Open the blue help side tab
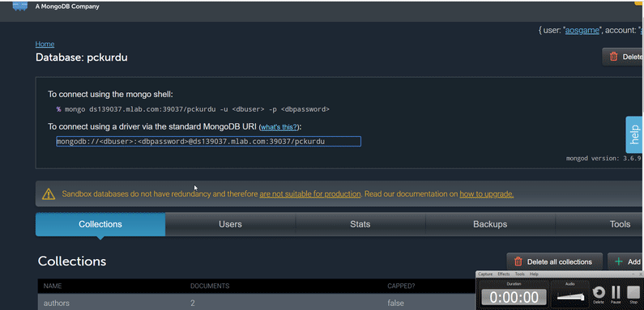644x310 pixels. pyautogui.click(x=634, y=134)
